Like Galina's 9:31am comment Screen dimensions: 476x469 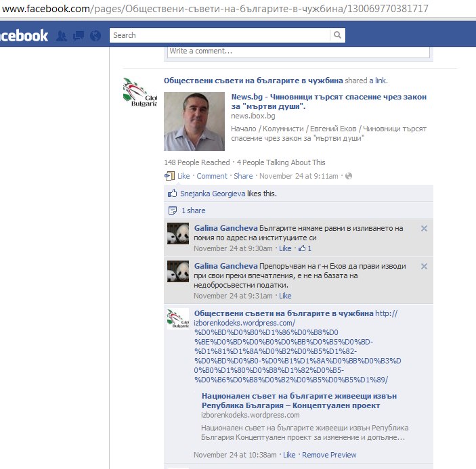click(x=285, y=296)
